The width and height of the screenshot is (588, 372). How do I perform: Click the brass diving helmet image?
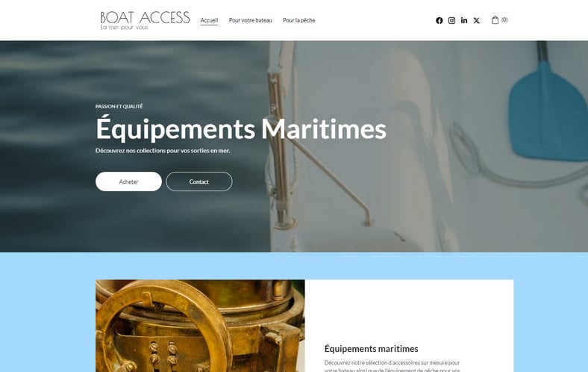pyautogui.click(x=200, y=326)
